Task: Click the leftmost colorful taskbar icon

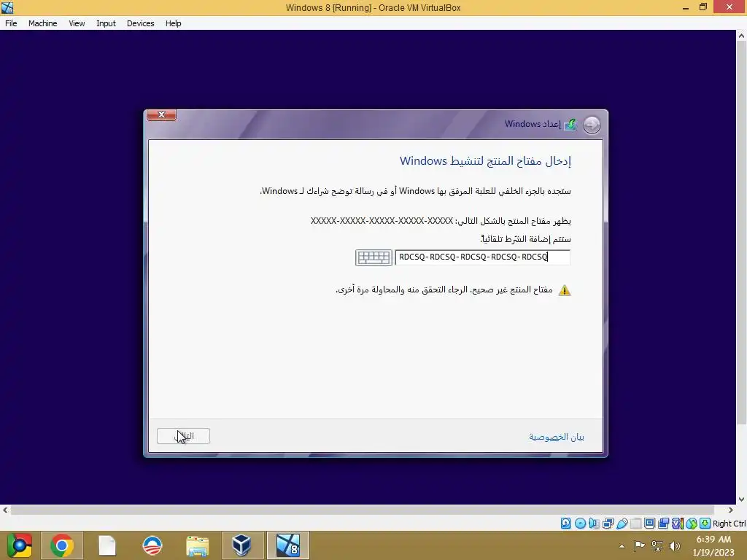Action: pos(19,545)
